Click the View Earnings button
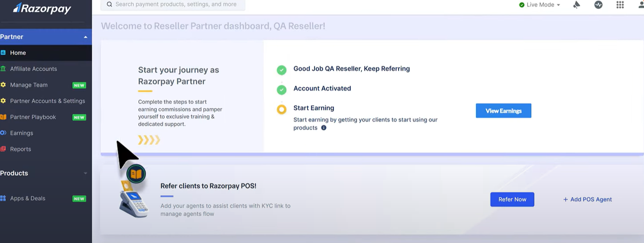This screenshot has width=644, height=243. 503,111
